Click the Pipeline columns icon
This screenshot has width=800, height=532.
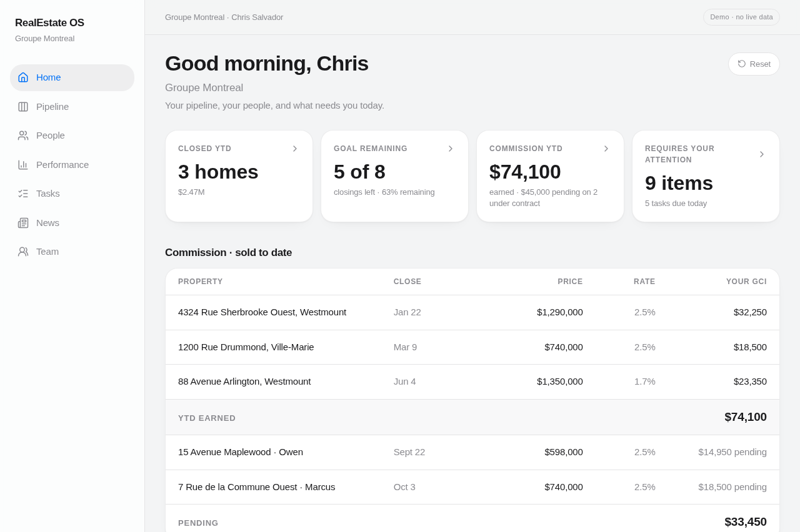point(23,107)
